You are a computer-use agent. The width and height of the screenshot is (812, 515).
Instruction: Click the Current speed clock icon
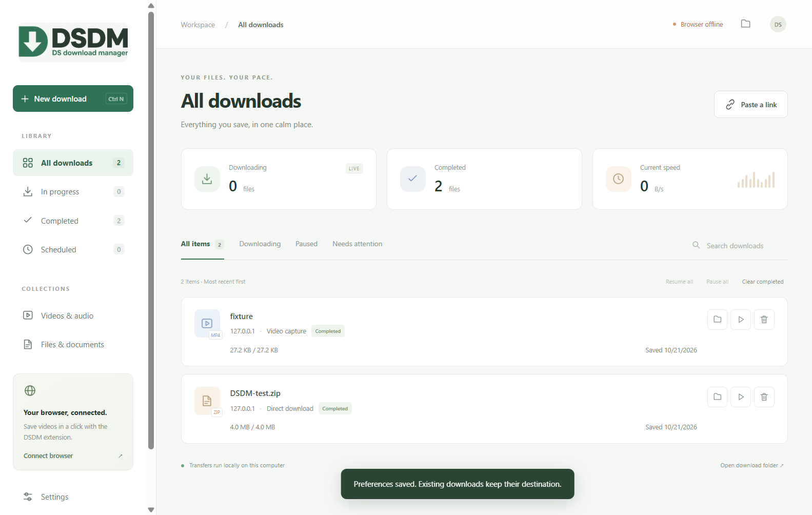point(619,179)
